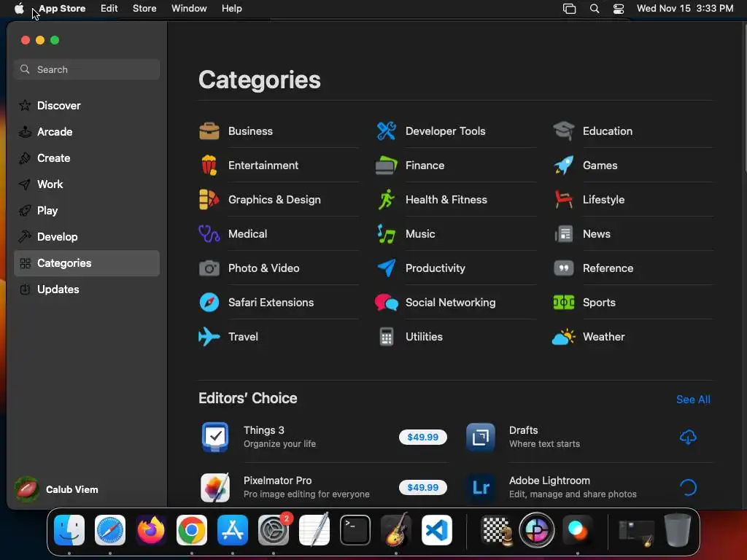Open the Window menu
The image size is (747, 560).
[x=189, y=9]
